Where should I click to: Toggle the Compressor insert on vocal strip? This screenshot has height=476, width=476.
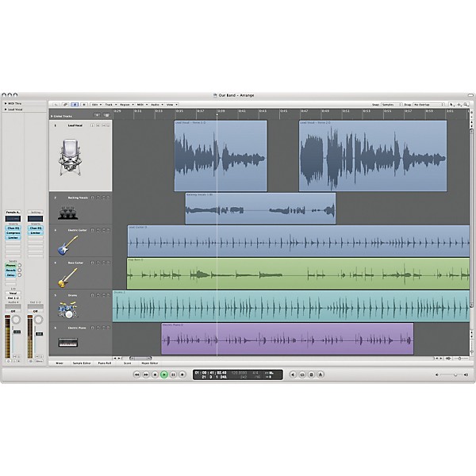click(13, 232)
